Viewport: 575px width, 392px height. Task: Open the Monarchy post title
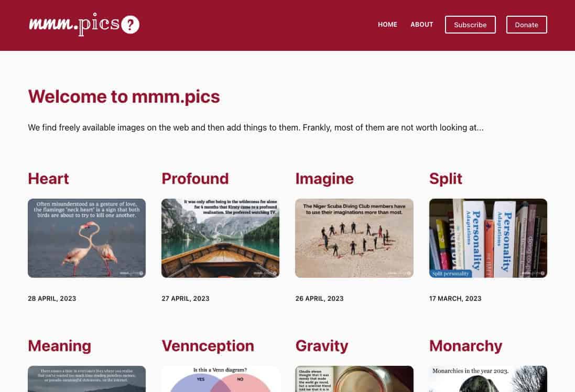tap(466, 346)
